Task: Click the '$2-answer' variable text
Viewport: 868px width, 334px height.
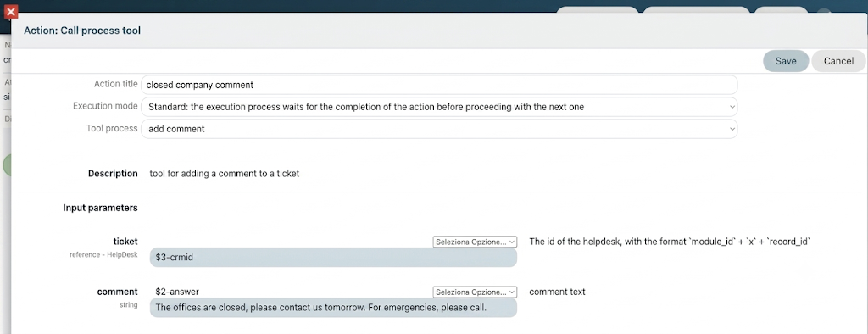Action: [177, 292]
